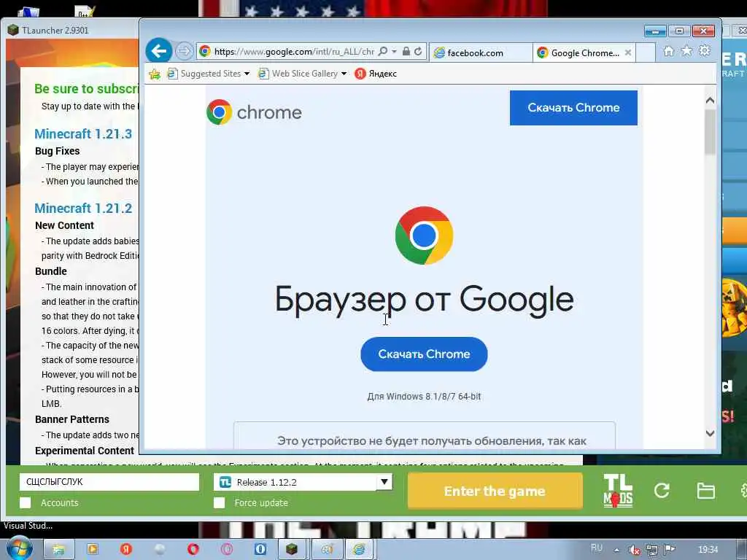Toggle the Force update checkbox
The width and height of the screenshot is (747, 560).
point(219,503)
